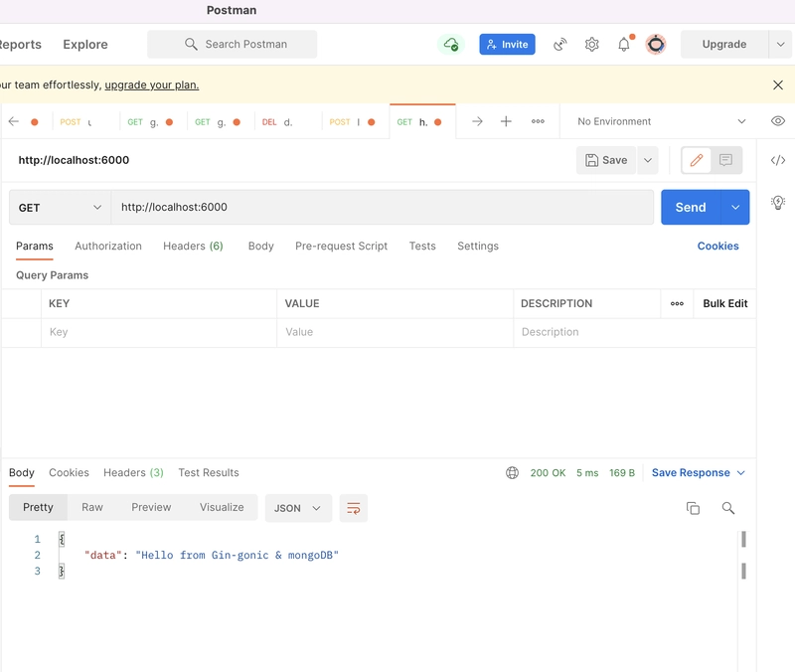
Task: Click the query param Key field
Action: pyautogui.click(x=159, y=332)
